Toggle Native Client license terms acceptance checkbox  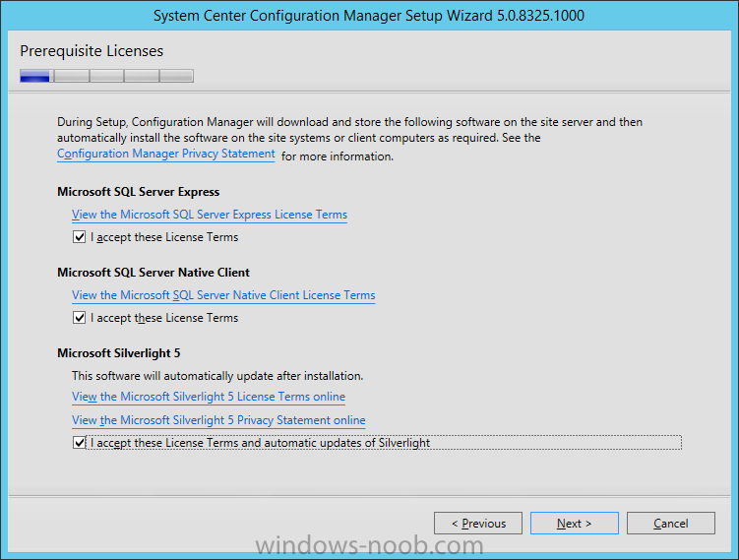(79, 318)
